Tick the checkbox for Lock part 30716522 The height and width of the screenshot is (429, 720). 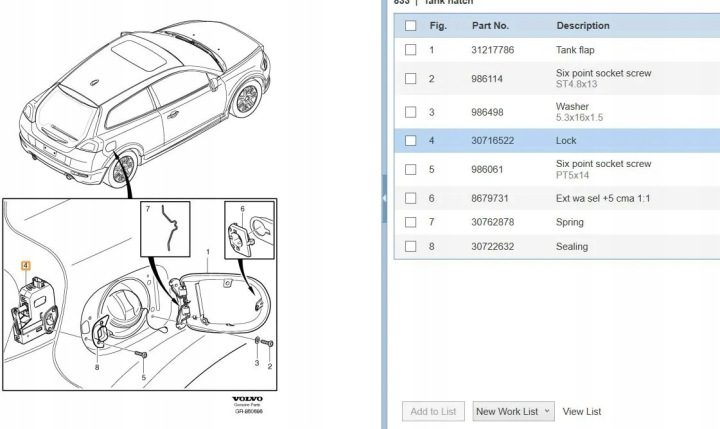(x=411, y=141)
